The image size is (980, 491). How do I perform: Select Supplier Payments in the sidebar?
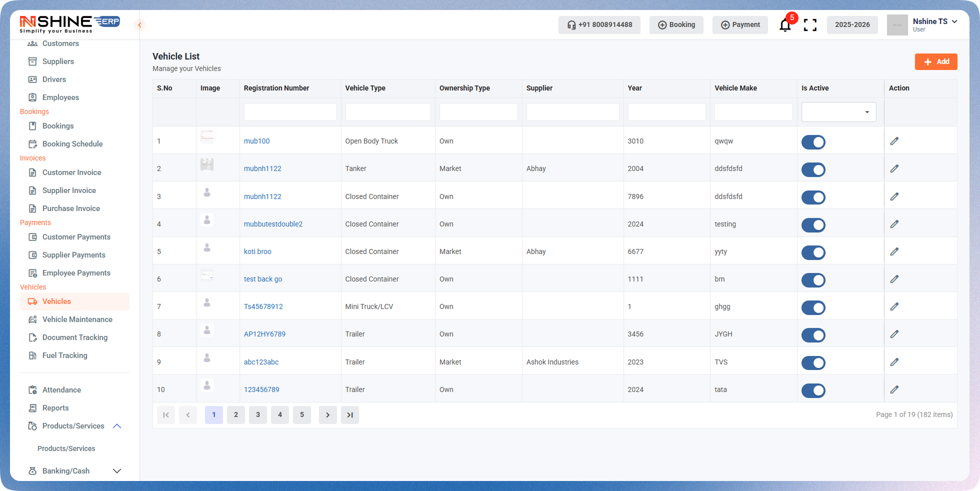pyautogui.click(x=73, y=255)
